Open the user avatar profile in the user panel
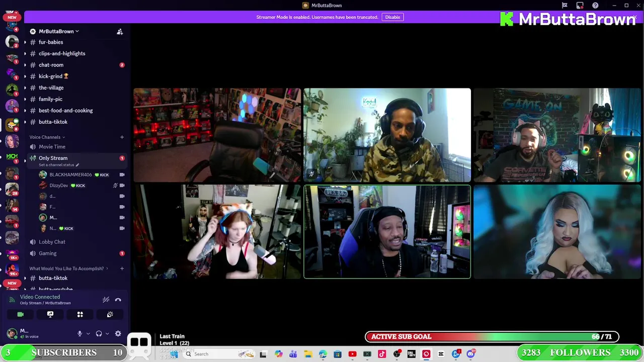The image size is (644, 362). [x=12, y=333]
